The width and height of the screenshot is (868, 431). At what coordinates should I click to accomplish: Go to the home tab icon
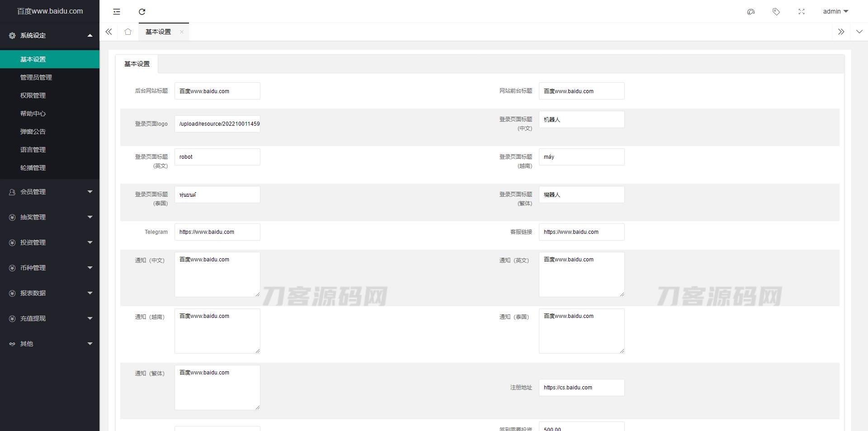point(128,32)
